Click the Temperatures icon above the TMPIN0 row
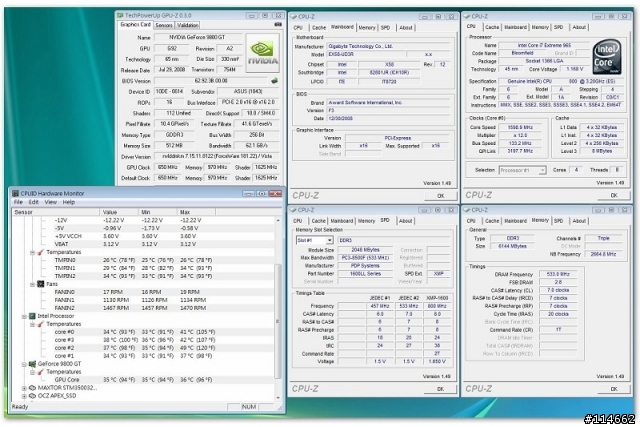This screenshot has height=427, width=640. point(40,252)
